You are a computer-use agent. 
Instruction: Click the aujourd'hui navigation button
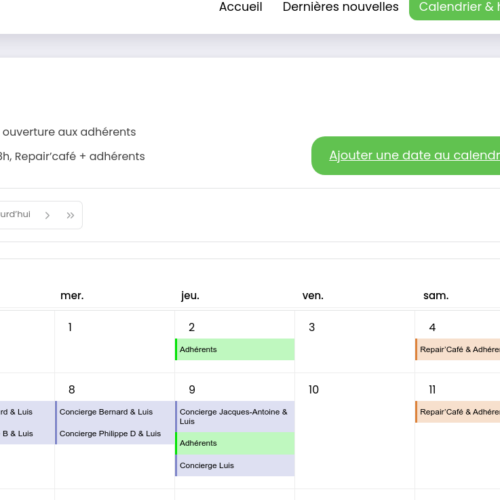coord(15,214)
